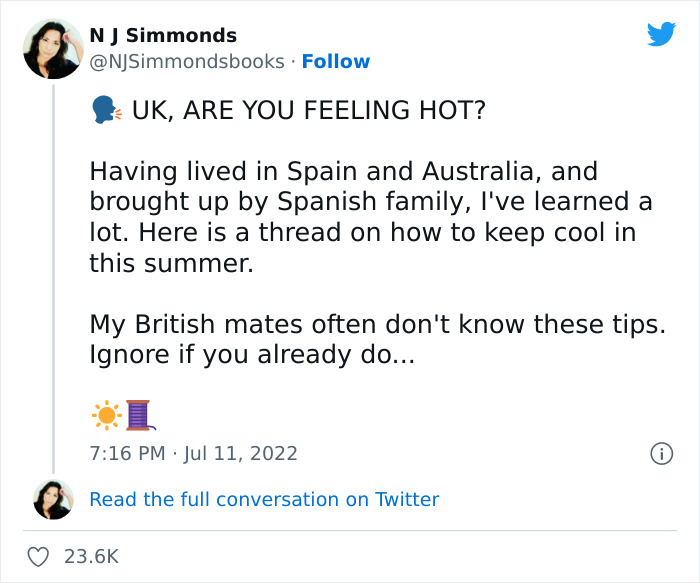The width and height of the screenshot is (700, 583).
Task: Read the full conversation on Twitter
Action: click(264, 499)
